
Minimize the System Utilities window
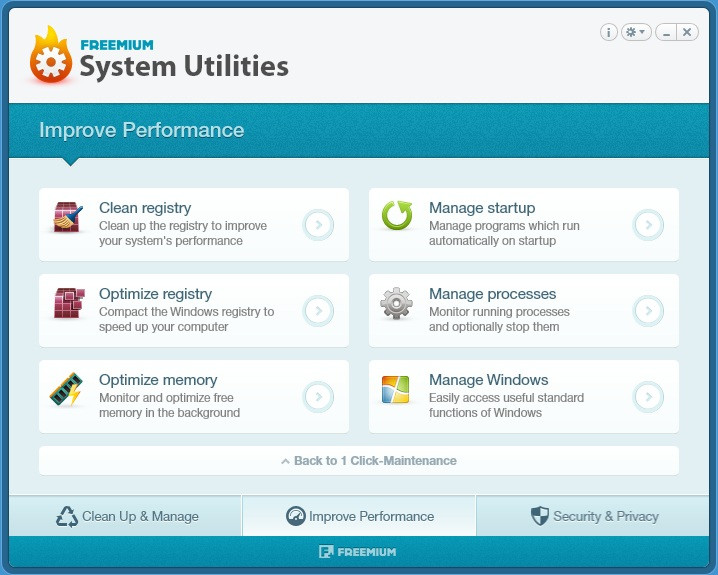(666, 32)
